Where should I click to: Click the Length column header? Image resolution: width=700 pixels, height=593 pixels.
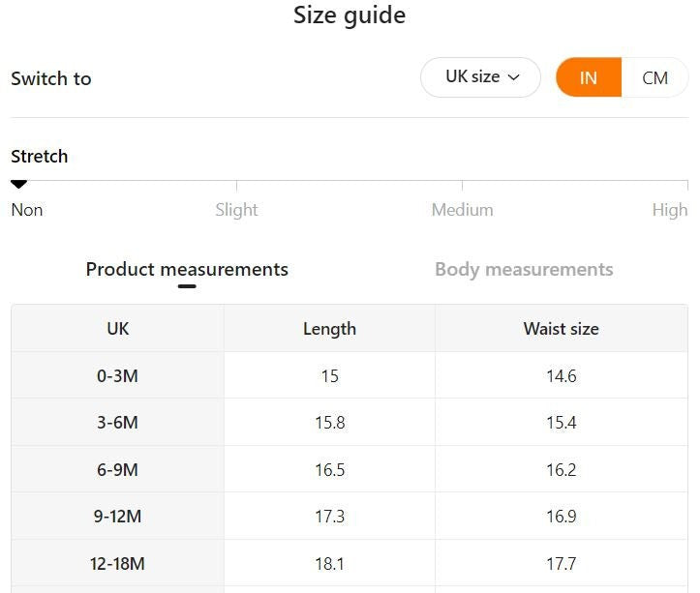(x=329, y=329)
